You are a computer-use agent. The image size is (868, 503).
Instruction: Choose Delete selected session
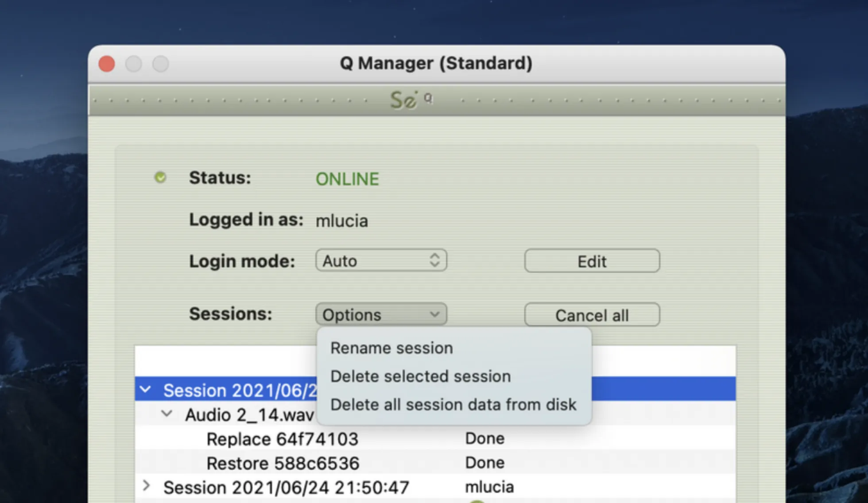[x=454, y=376]
